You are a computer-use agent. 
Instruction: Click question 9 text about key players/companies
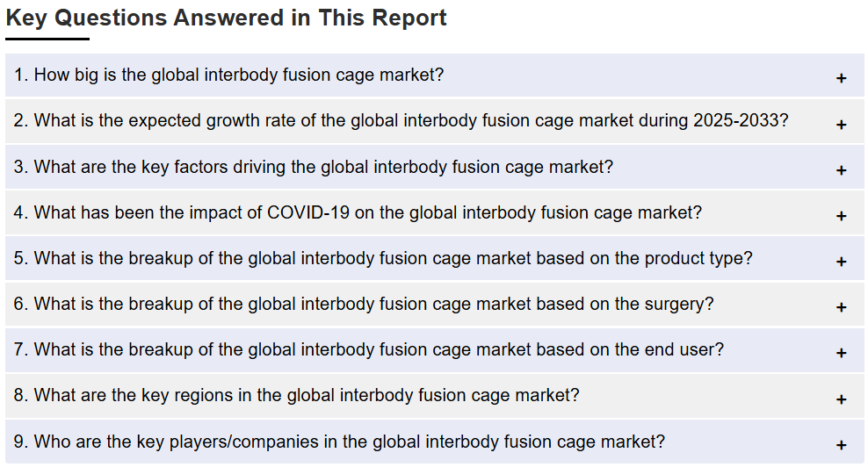click(x=339, y=442)
